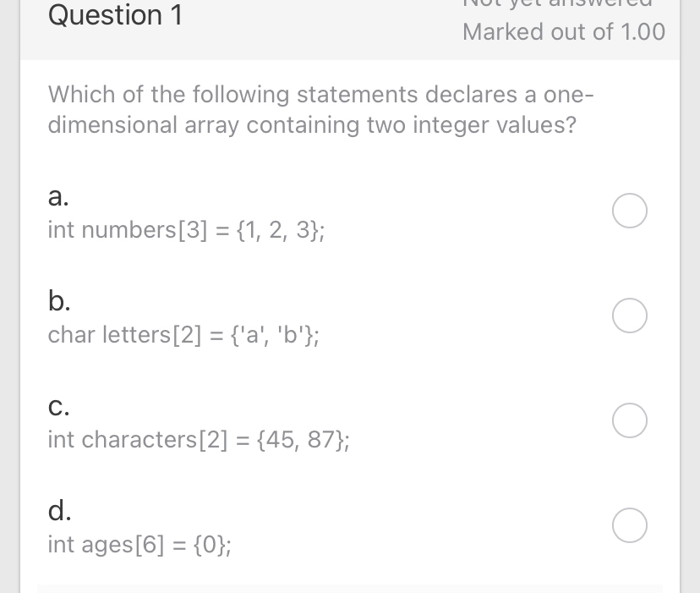The width and height of the screenshot is (700, 593).
Task: Click the option letter b label
Action: click(59, 302)
